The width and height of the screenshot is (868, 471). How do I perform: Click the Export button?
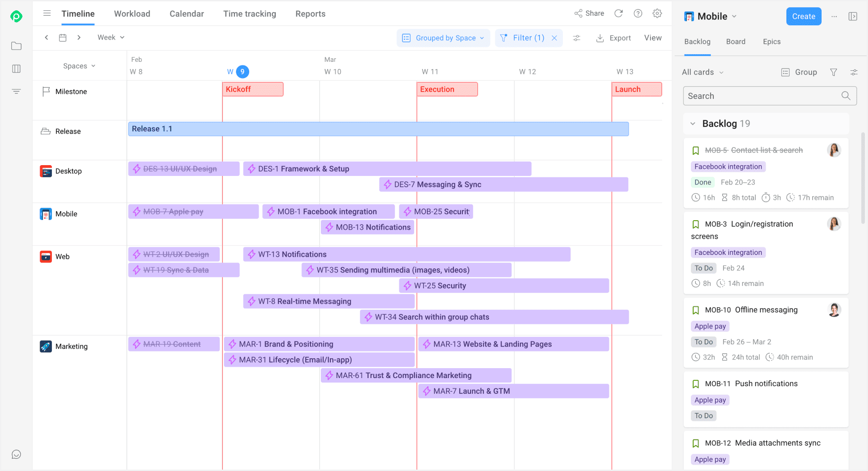coord(613,38)
